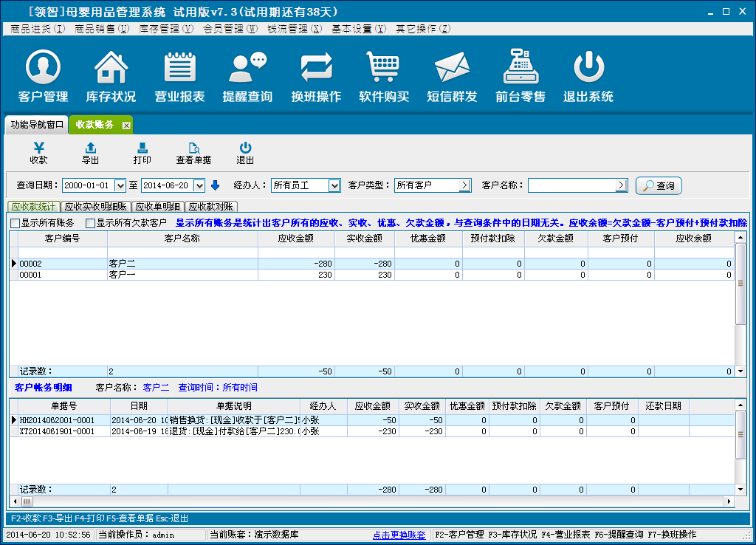This screenshot has height=545, width=756.
Task: Open the start date dropdown calendar
Action: click(x=120, y=185)
